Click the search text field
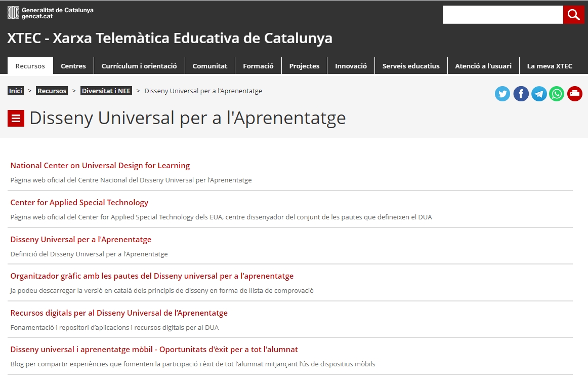The image size is (588, 381). pos(502,15)
